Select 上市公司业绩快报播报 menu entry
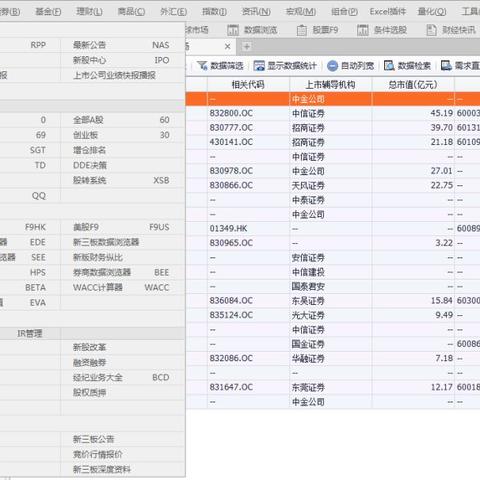Viewport: 480px width, 480px height. [123, 75]
